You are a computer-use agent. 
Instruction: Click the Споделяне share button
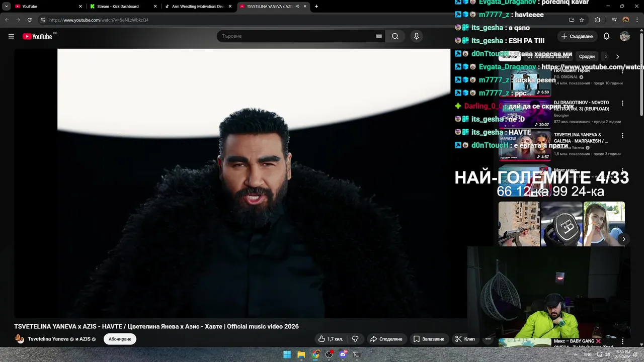pos(386,339)
